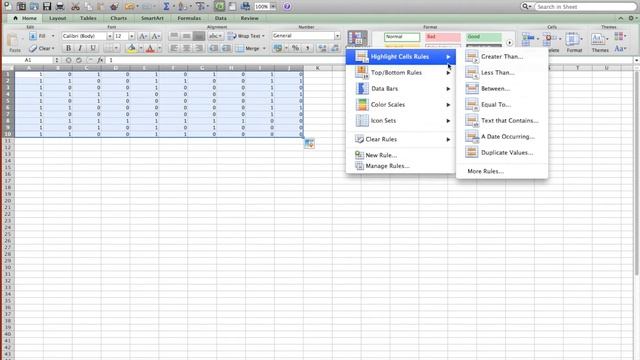This screenshot has height=360, width=640.
Task: Expand the Clear dropdown in Edit group
Action: pyautogui.click(x=53, y=48)
